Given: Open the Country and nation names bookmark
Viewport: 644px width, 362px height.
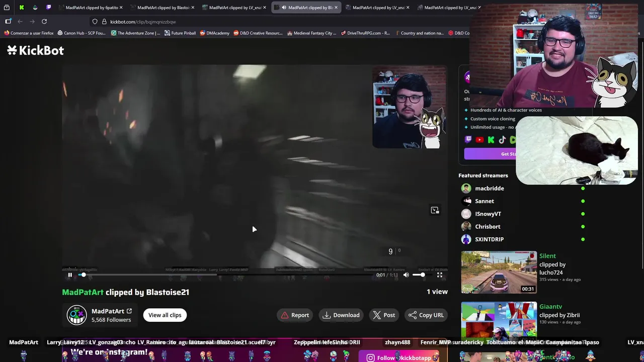Looking at the screenshot, I should 419,33.
